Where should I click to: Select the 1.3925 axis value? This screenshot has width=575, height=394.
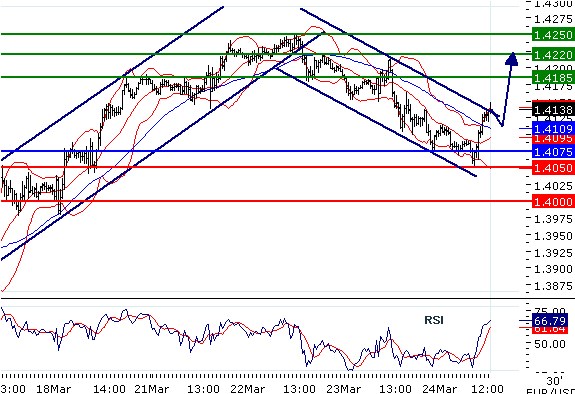coord(553,253)
